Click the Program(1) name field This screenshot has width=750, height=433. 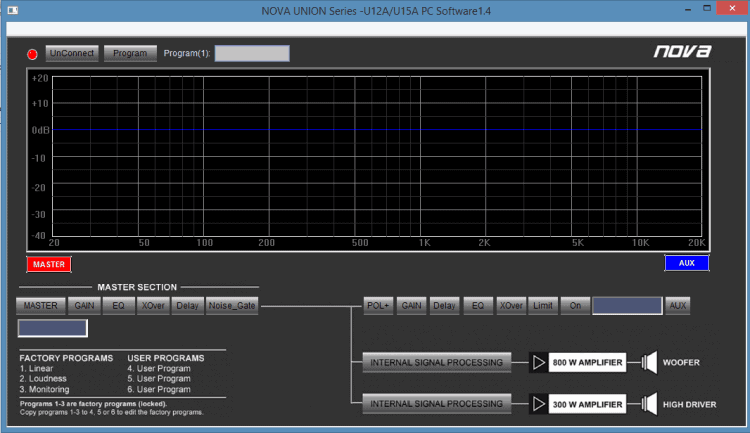click(252, 53)
